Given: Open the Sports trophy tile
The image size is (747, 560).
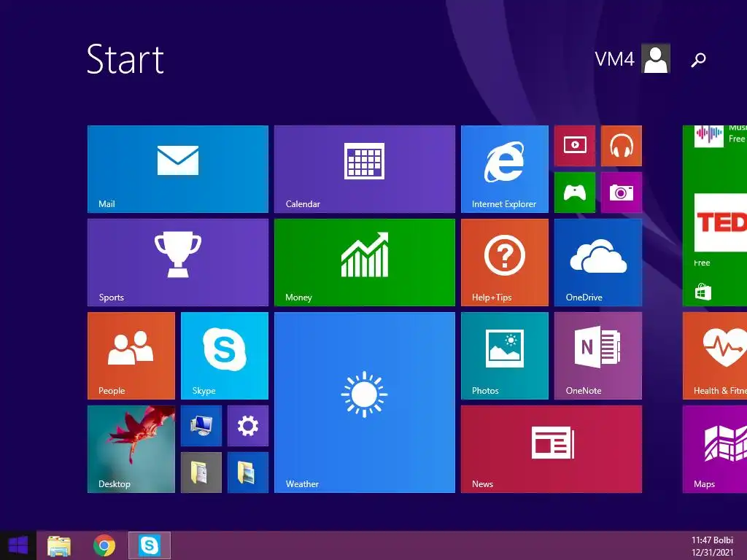Looking at the screenshot, I should [178, 262].
